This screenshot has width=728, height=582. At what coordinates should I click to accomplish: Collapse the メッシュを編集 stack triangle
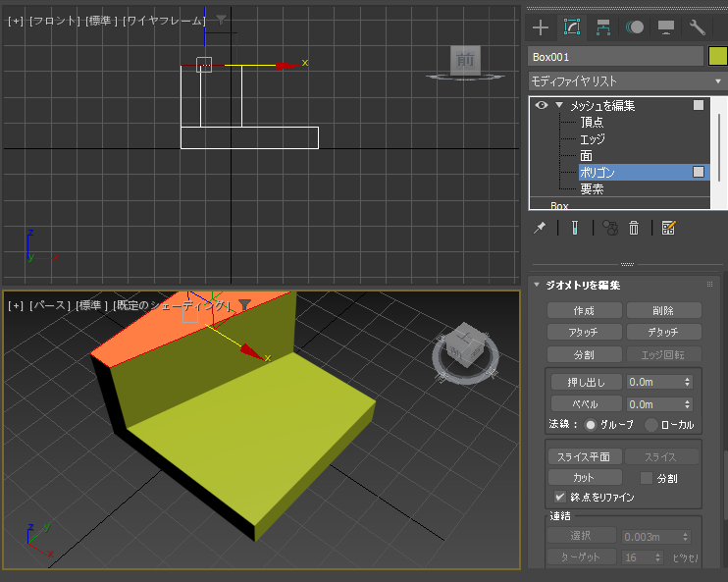click(559, 105)
